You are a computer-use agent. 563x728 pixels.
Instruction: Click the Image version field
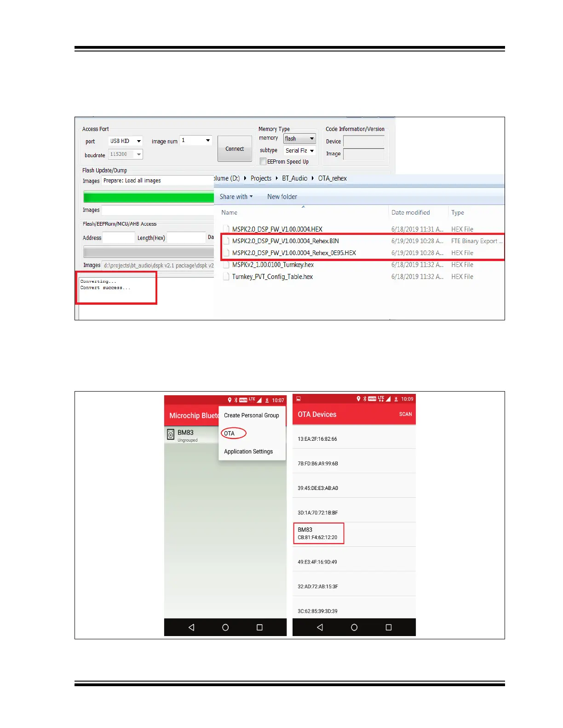(364, 154)
